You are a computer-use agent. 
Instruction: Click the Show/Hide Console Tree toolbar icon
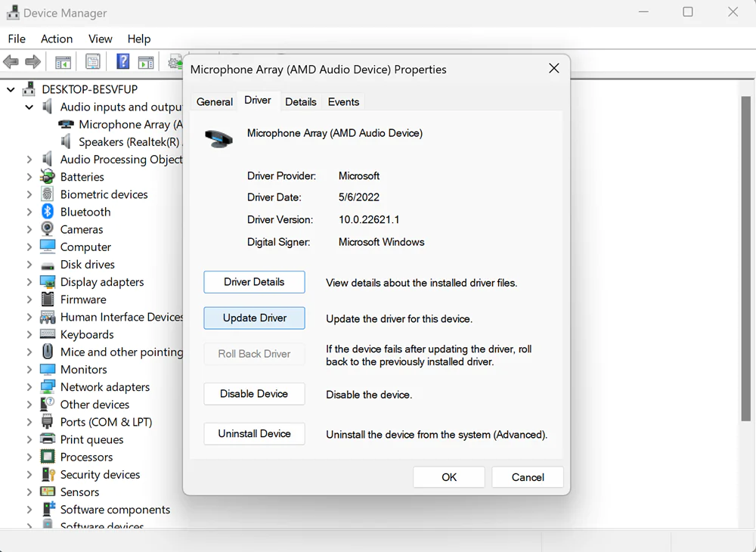64,62
